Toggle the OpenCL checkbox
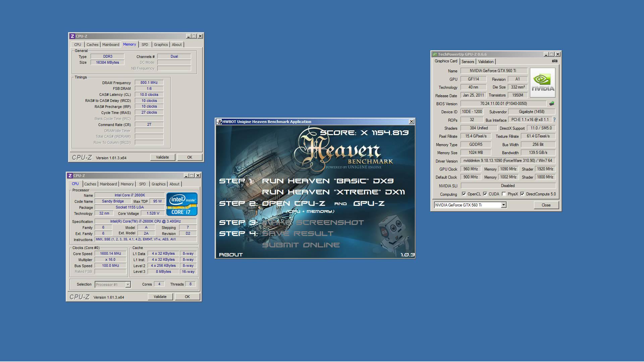The height and width of the screenshot is (362, 644). [464, 194]
